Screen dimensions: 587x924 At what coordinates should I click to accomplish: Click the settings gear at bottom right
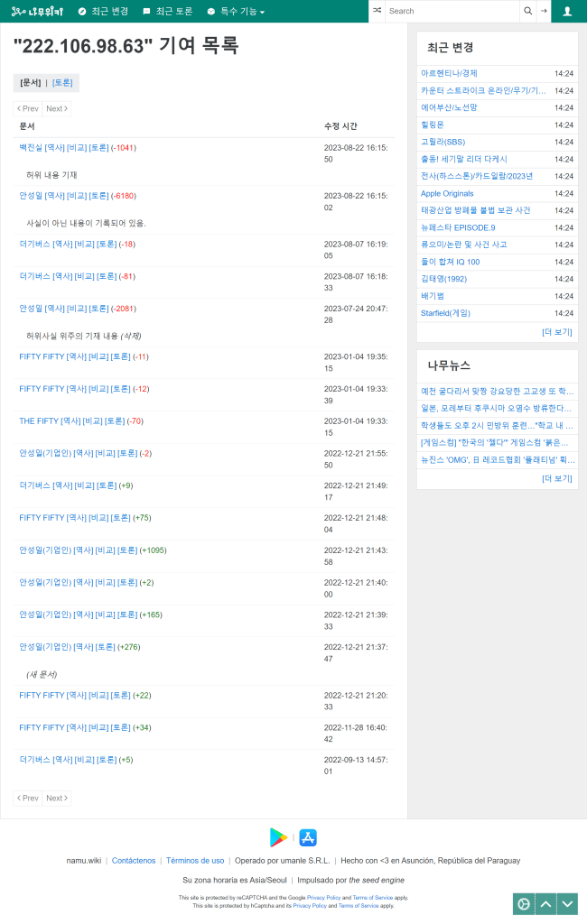pos(524,904)
